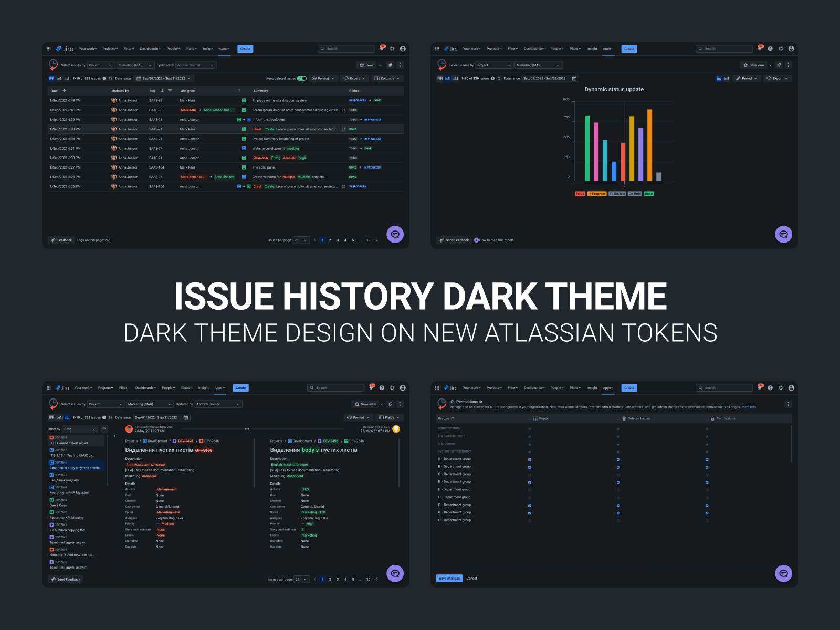Switch to compare view icon in the table view panel
This screenshot has width=840, height=630.
point(67,78)
